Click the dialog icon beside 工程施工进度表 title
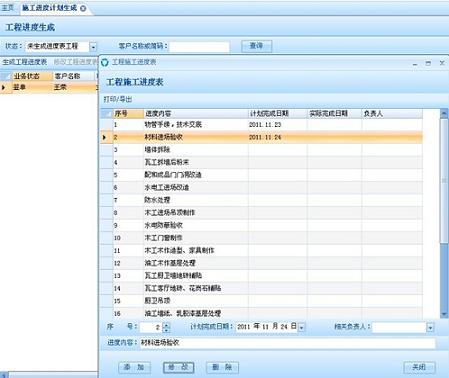This screenshot has width=449, height=378. tap(105, 62)
